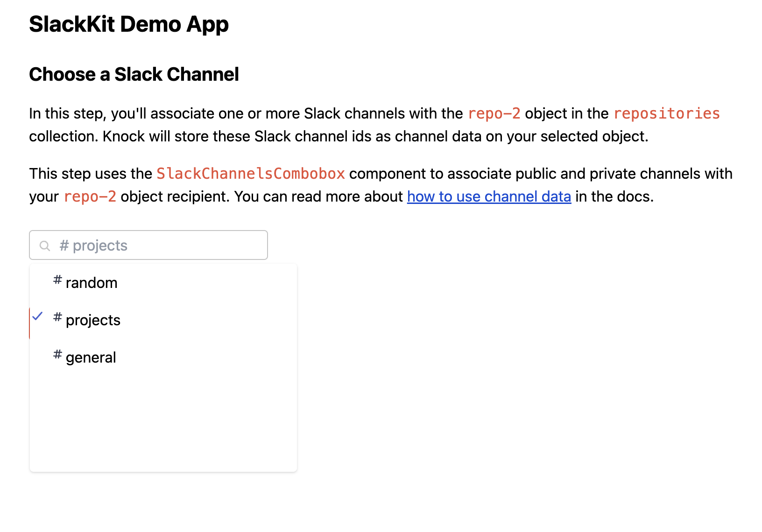762x532 pixels.
Task: Open the "how to use channel data" link
Action: point(489,196)
